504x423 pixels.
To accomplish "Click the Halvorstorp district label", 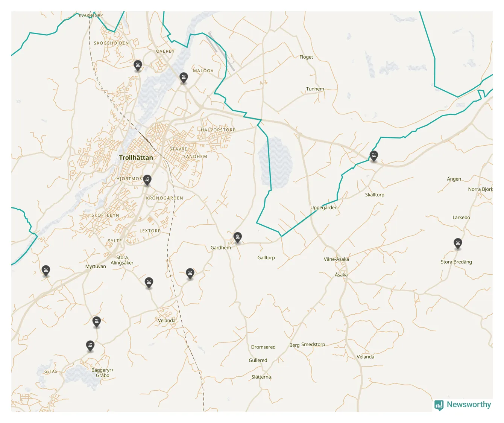I will (218, 130).
